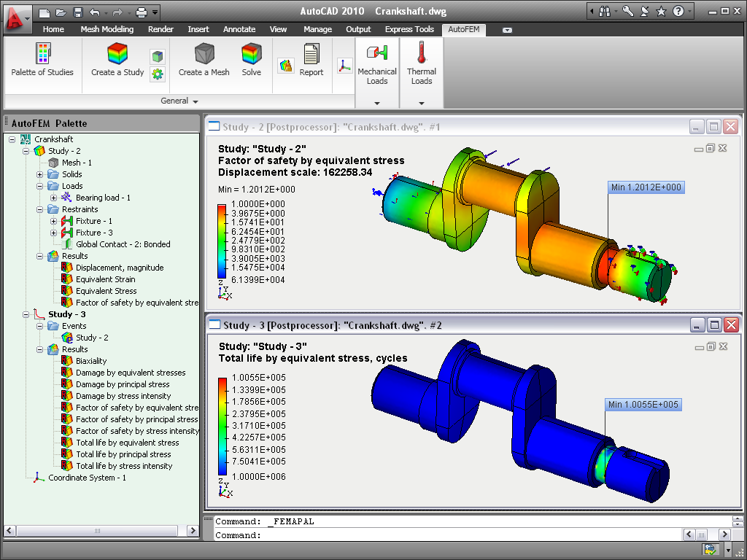
Task: Click the results icon left of Report
Action: pyautogui.click(x=286, y=65)
